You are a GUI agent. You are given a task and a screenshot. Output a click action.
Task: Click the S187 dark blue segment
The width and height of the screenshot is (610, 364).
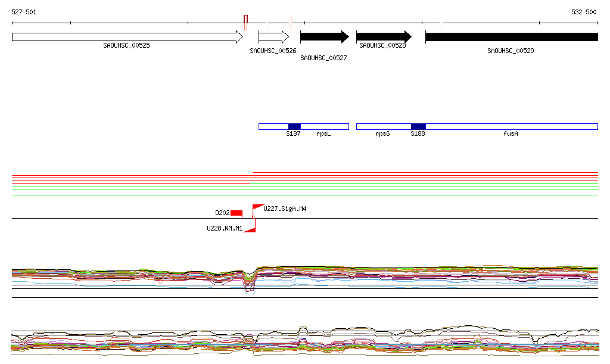coord(294,126)
